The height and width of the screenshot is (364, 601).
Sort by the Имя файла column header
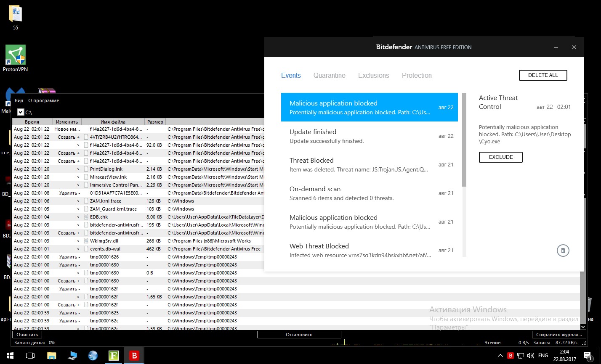113,122
